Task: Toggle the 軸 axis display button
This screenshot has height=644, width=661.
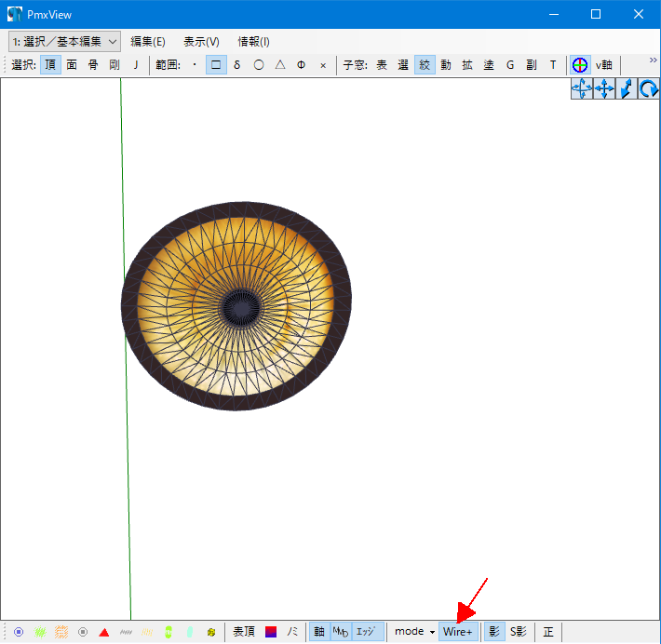Action: click(319, 632)
